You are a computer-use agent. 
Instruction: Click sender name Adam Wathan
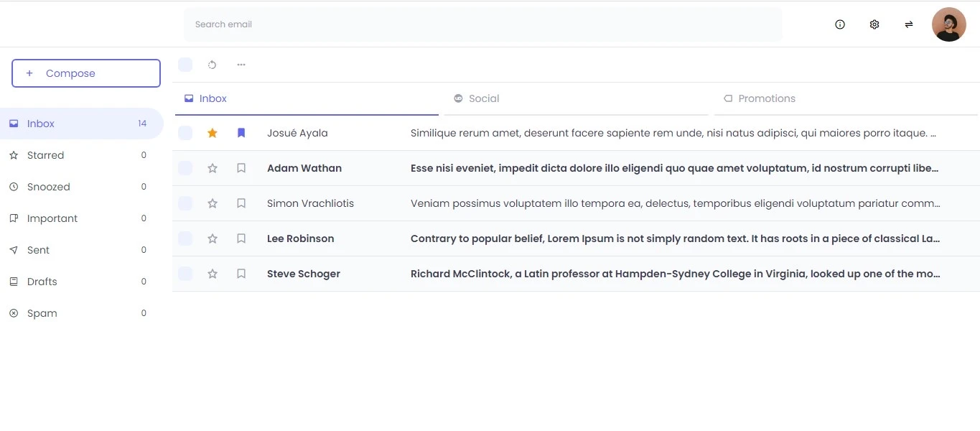[x=304, y=168]
